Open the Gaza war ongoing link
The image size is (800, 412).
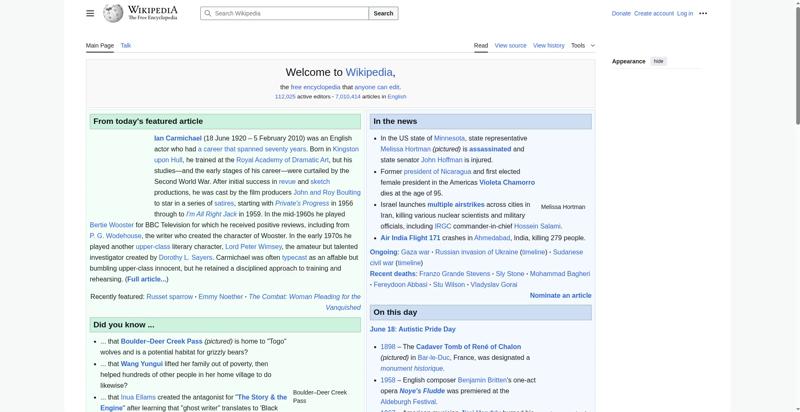(415, 252)
